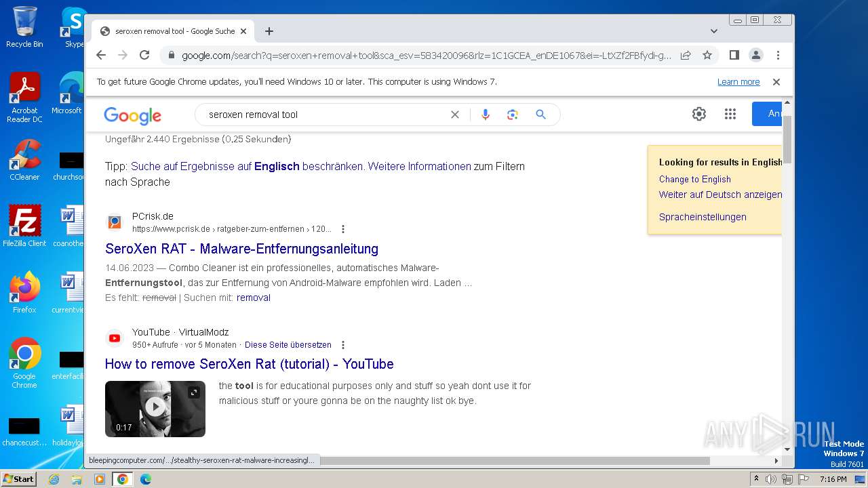
Task: Click the Google logo
Action: (x=132, y=115)
